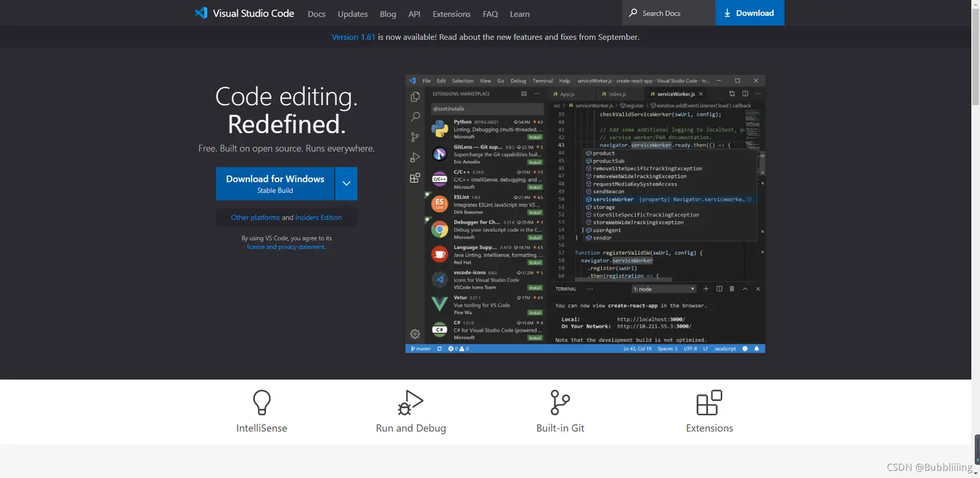Click the search magnifier icon

pos(633,13)
